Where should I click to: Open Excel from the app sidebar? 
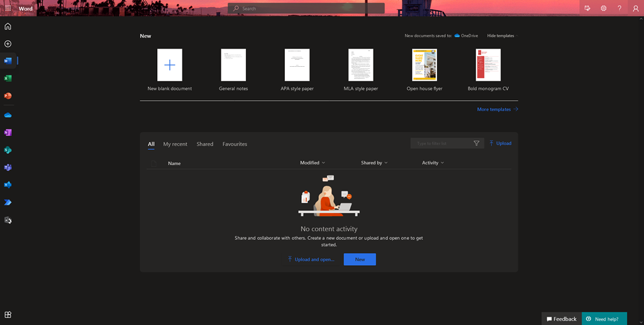(x=8, y=79)
